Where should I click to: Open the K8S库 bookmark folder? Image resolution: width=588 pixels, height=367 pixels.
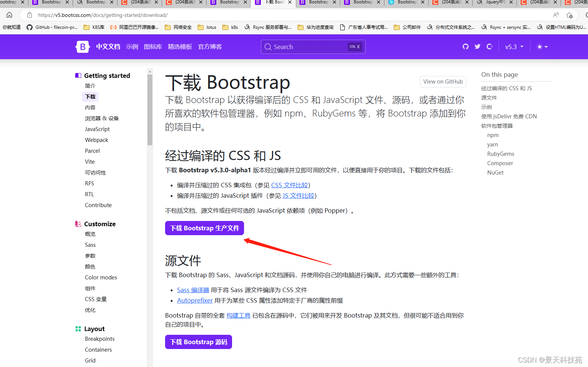click(94, 27)
